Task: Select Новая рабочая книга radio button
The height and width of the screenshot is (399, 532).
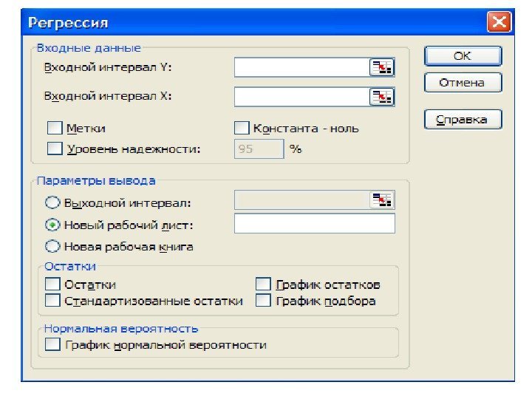Action: click(x=53, y=246)
